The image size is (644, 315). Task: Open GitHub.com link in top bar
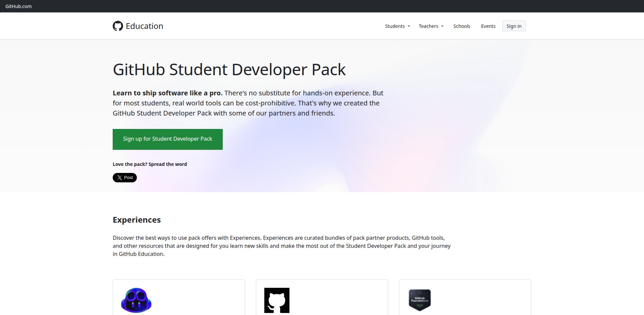(18, 6)
